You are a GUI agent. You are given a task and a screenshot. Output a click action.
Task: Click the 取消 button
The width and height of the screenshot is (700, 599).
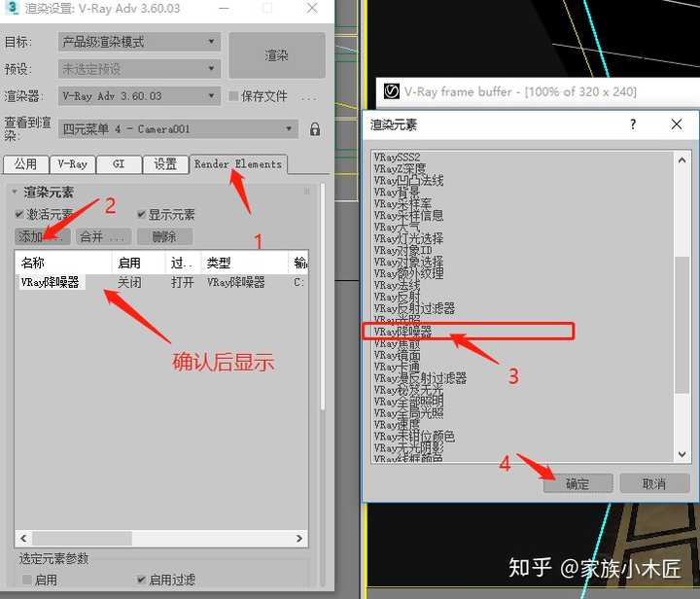(x=654, y=483)
